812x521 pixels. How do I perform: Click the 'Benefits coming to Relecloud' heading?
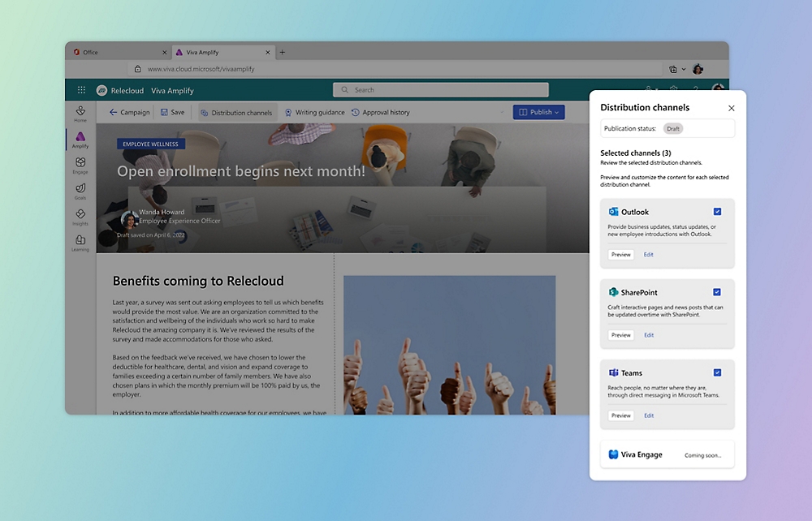coord(198,281)
